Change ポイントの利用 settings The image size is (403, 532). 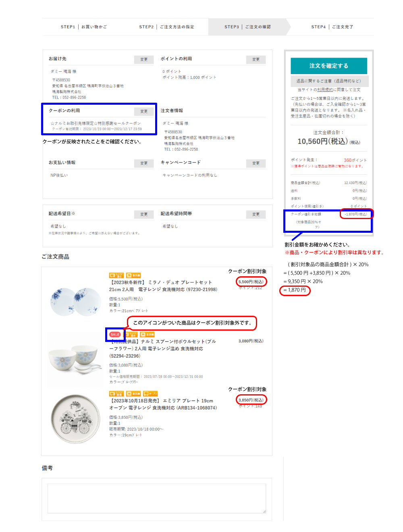pos(256,60)
